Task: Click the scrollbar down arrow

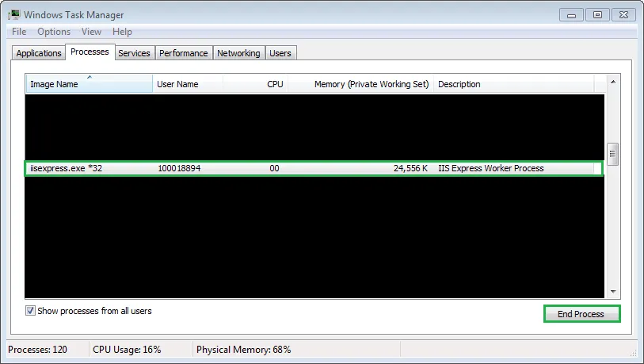Action: point(613,292)
